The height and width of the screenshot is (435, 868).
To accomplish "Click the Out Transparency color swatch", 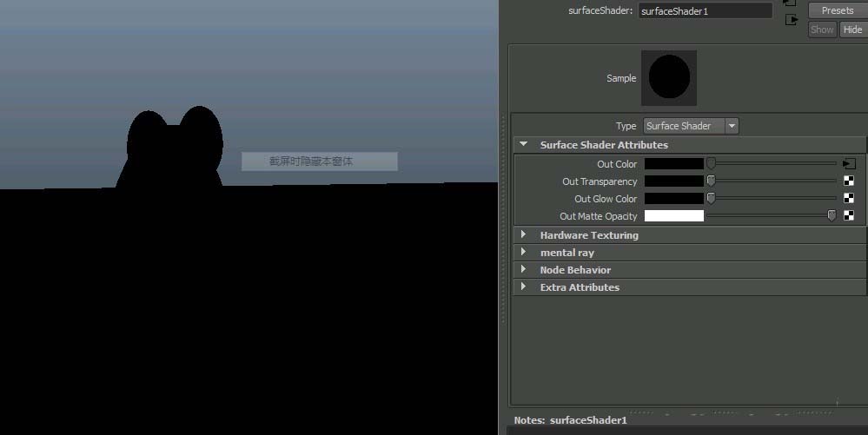I will pos(673,181).
